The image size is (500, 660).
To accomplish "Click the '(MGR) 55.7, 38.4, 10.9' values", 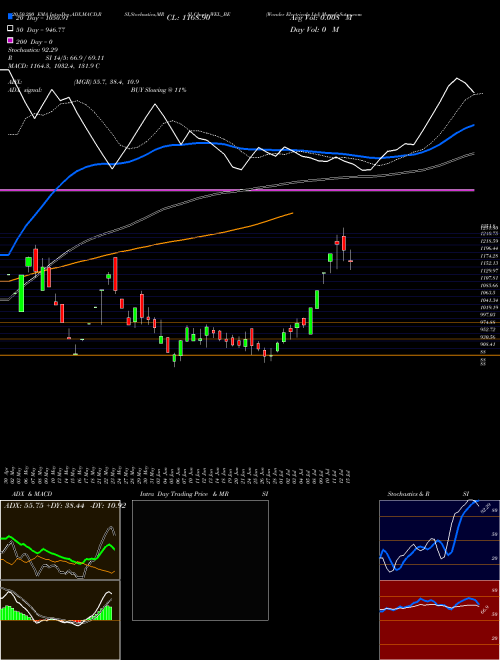I will coord(106,82).
